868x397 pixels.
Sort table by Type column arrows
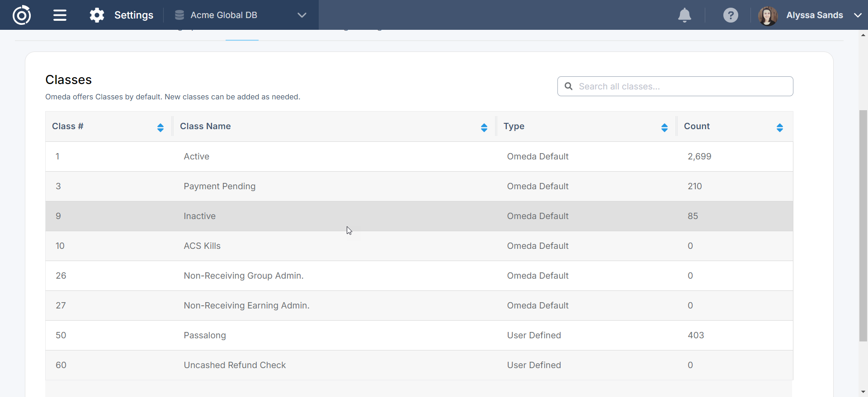664,127
